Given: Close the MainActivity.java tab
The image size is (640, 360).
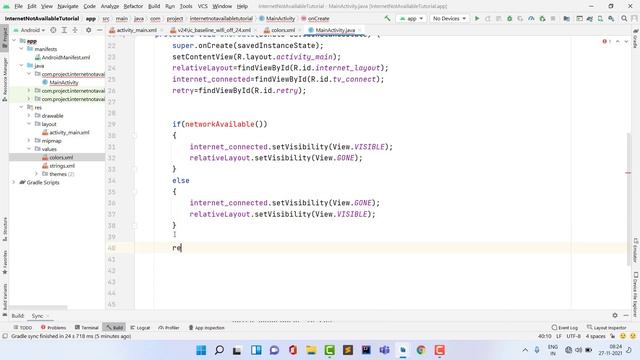Looking at the screenshot, I should point(360,30).
